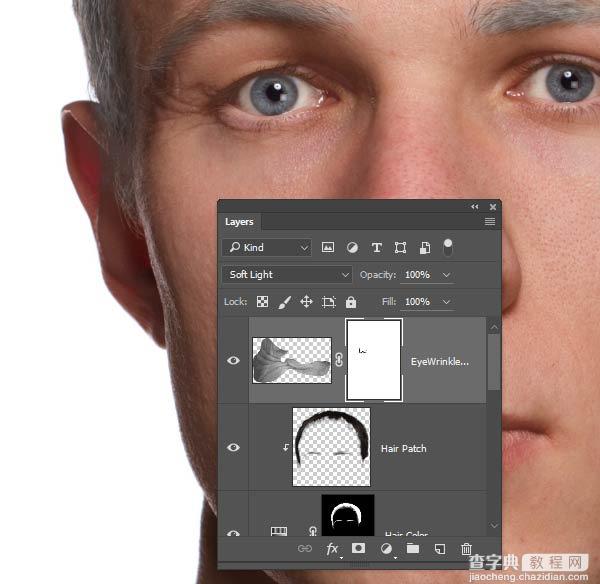The width and height of the screenshot is (600, 584).
Task: Open the Kind filter dropdown
Action: [267, 248]
